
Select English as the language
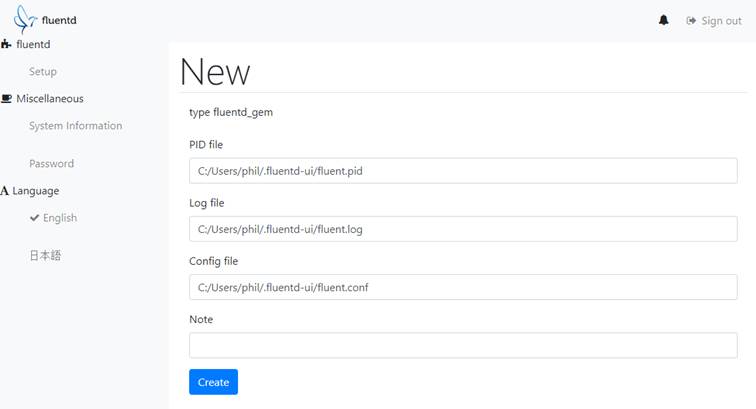(x=60, y=218)
